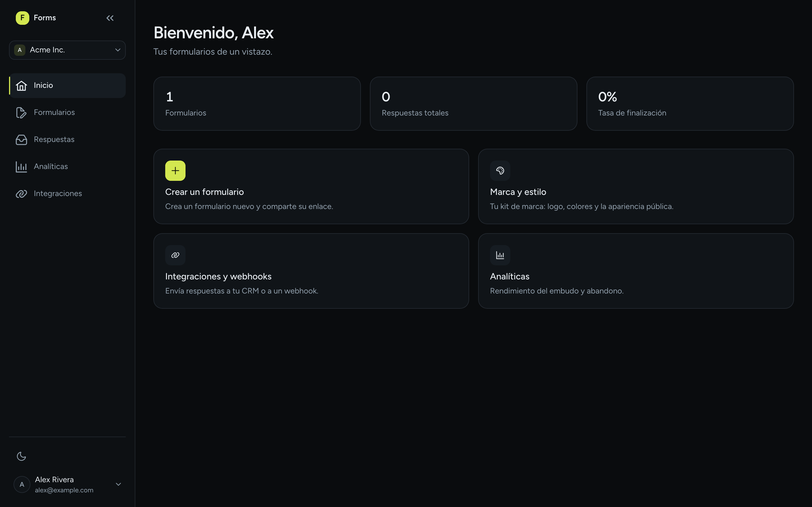This screenshot has height=507, width=812.
Task: Click the Alex Rivera user avatar
Action: 22,484
